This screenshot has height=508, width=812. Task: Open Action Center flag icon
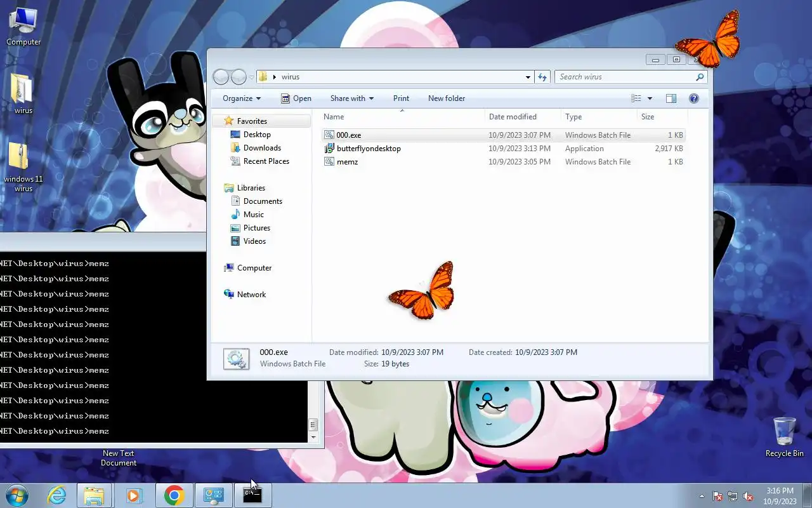pyautogui.click(x=717, y=496)
